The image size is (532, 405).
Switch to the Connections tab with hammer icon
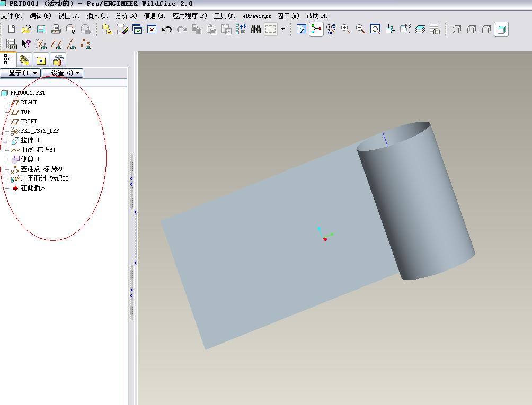(58, 60)
